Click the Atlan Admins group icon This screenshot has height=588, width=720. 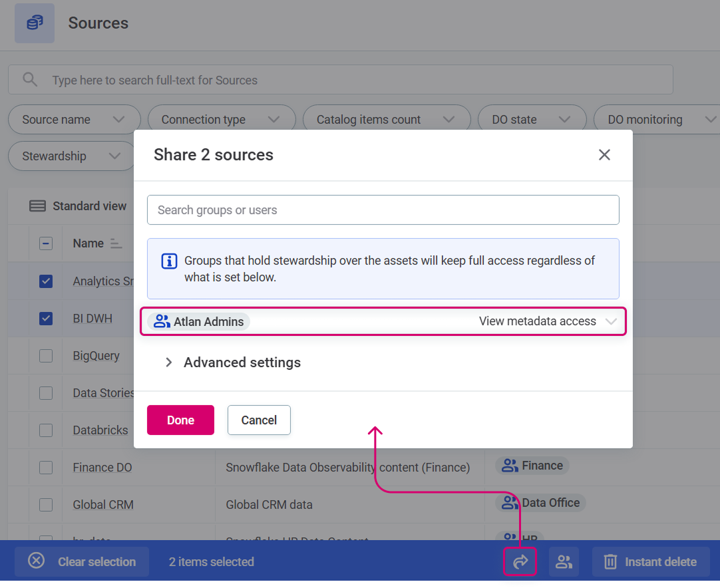(x=161, y=321)
